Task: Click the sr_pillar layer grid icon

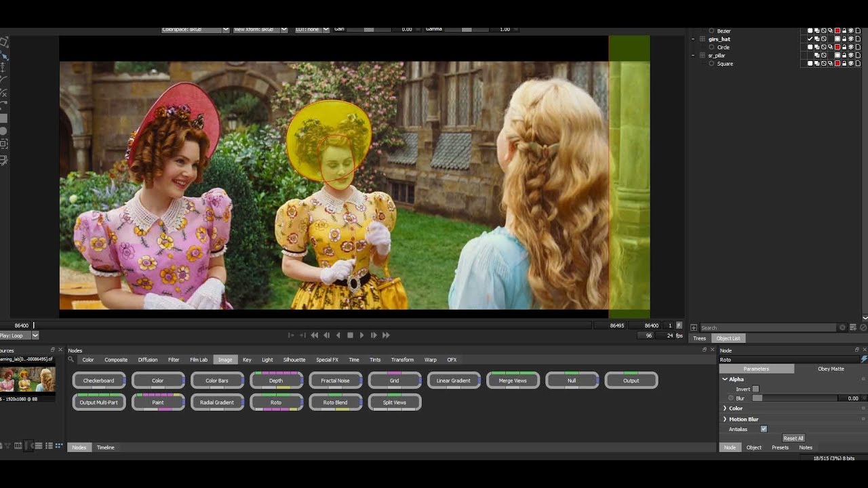Action: [703, 56]
